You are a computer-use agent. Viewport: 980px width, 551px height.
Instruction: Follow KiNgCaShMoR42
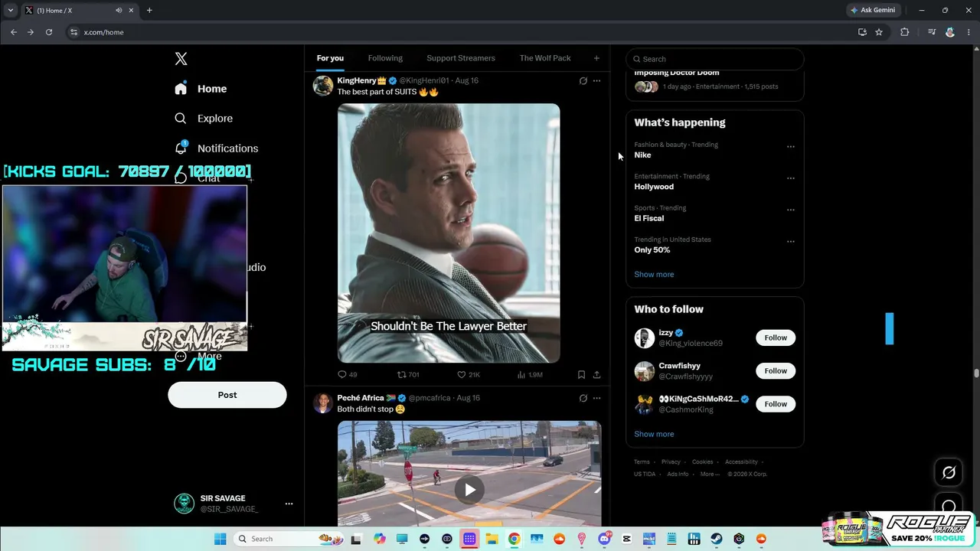776,404
